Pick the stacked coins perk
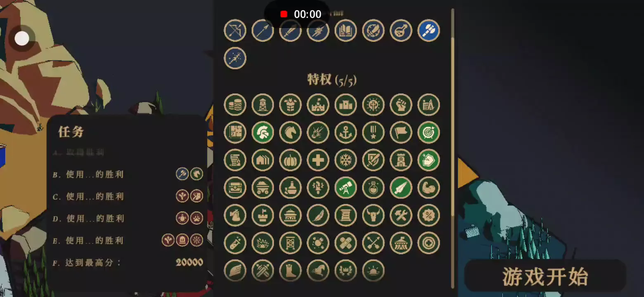 pyautogui.click(x=235, y=105)
